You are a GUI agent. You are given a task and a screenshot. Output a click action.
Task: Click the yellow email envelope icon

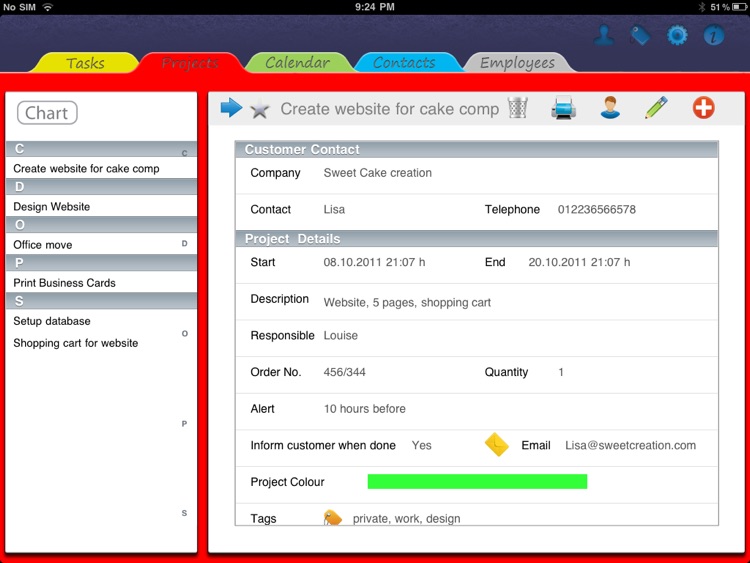tap(496, 445)
